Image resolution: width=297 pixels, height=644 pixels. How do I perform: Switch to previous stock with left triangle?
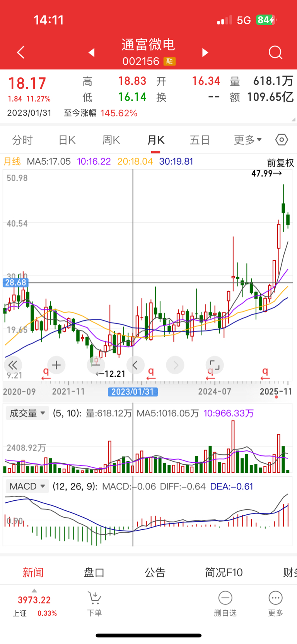(92, 52)
